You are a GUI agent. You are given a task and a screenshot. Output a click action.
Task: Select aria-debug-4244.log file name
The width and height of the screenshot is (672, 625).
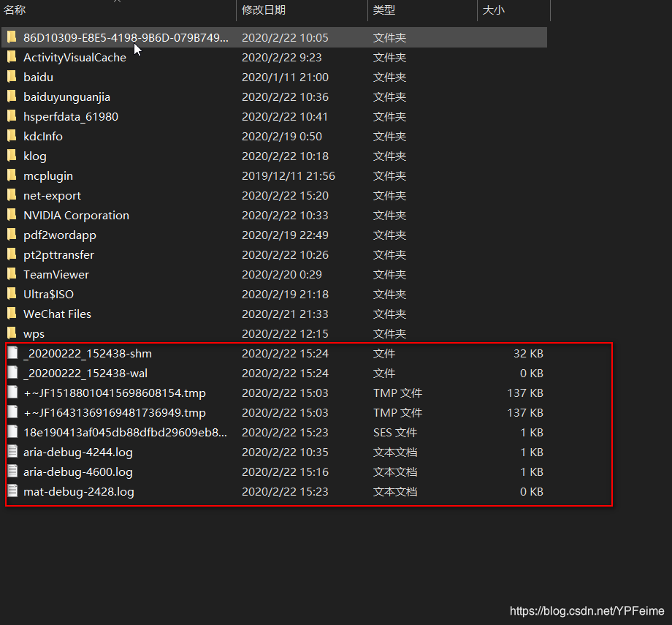78,452
